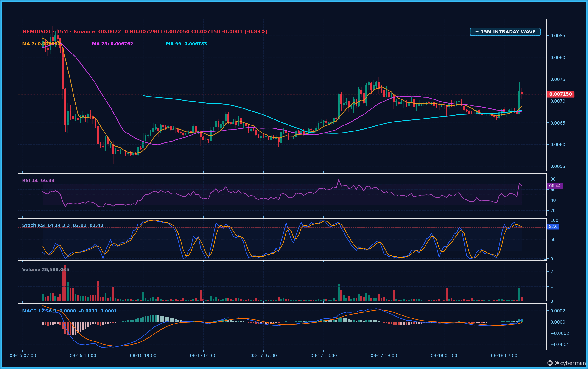This screenshot has height=369, width=588.
Task: Click the 0.0060 price axis label
Action: point(558,145)
